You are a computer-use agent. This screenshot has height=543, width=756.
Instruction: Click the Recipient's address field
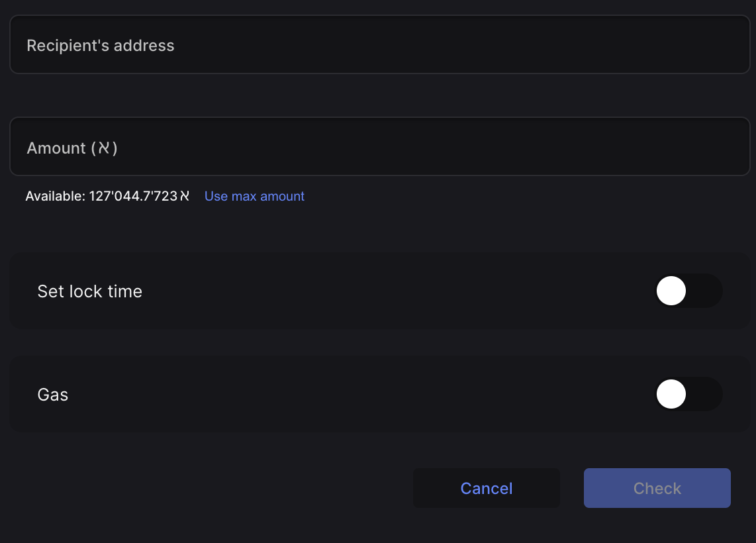point(378,44)
